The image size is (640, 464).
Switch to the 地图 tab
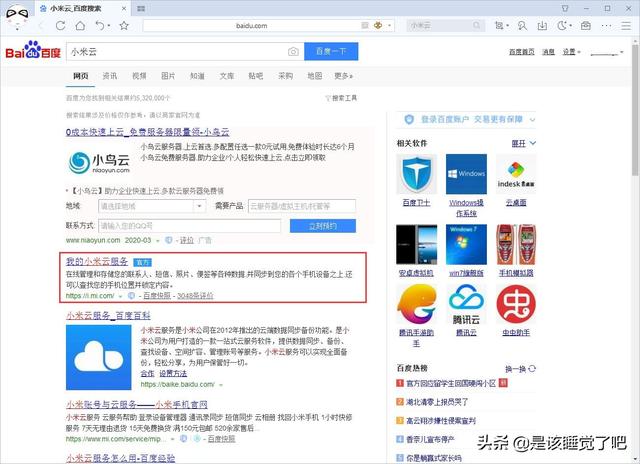pyautogui.click(x=315, y=76)
